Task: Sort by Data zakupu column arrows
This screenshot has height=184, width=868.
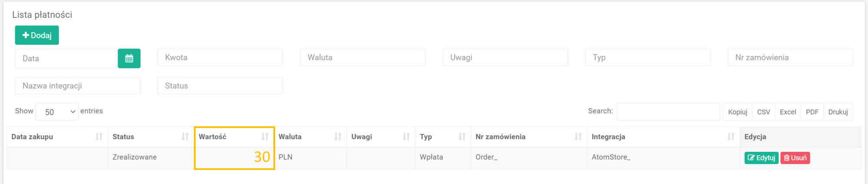Action: coord(99,137)
